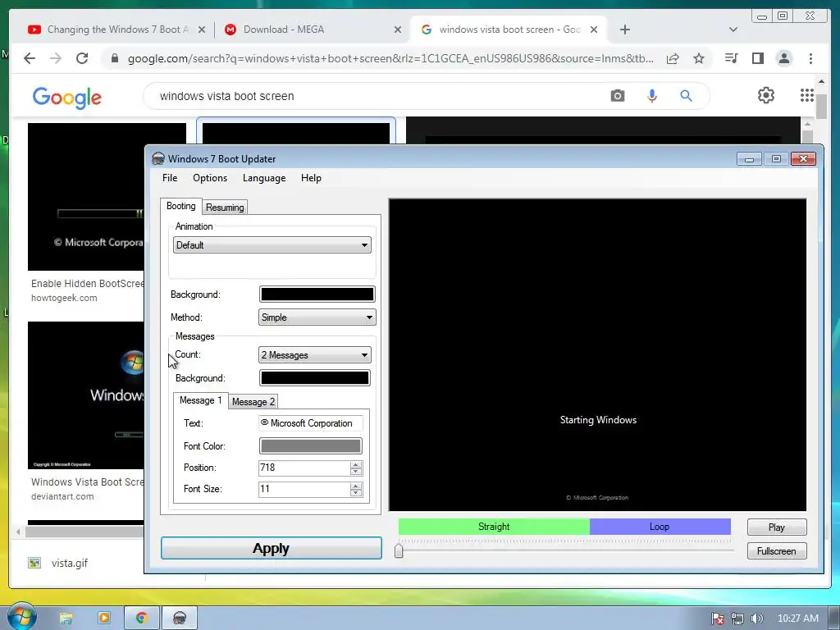Close the windows vista boot screen tab
The image size is (840, 630).
[x=594, y=30]
